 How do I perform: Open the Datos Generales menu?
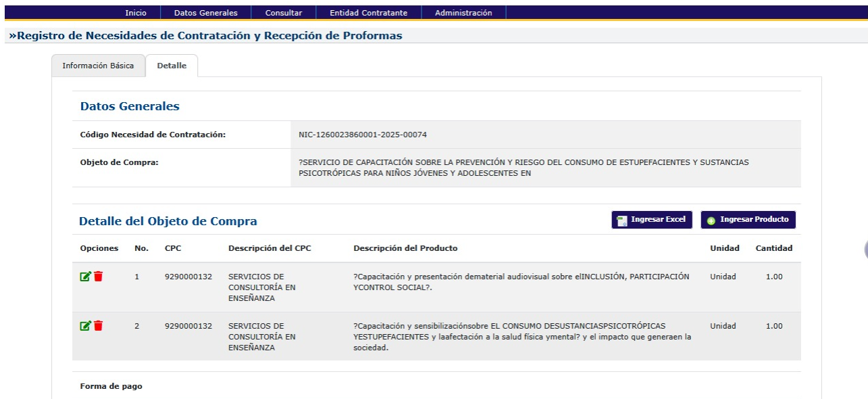point(205,13)
